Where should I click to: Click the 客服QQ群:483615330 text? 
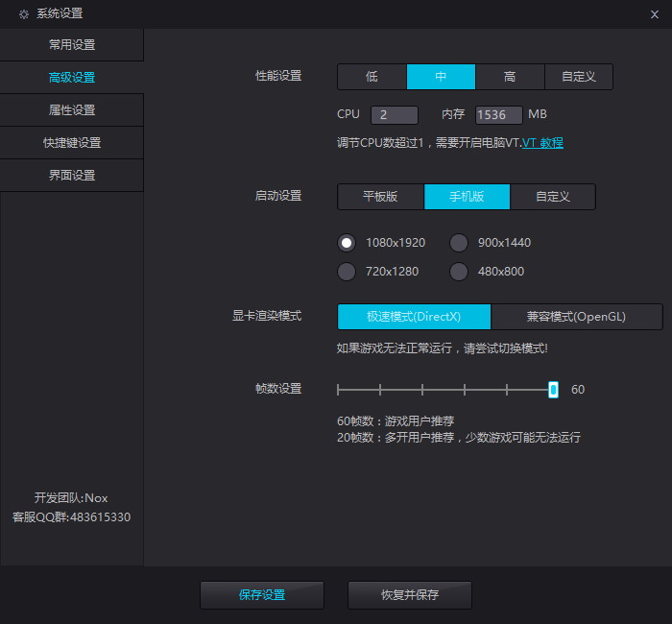71,517
